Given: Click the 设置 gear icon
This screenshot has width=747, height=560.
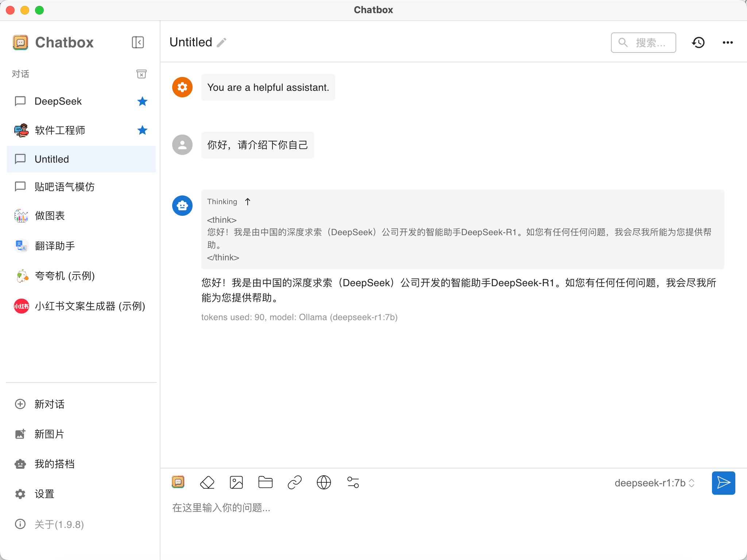Looking at the screenshot, I should click(x=20, y=494).
